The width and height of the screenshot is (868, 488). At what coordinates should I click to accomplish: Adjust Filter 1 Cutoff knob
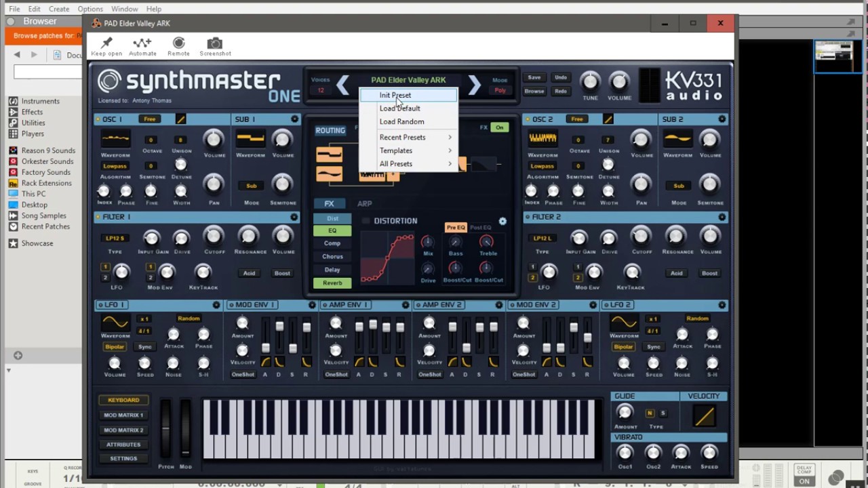coord(213,235)
